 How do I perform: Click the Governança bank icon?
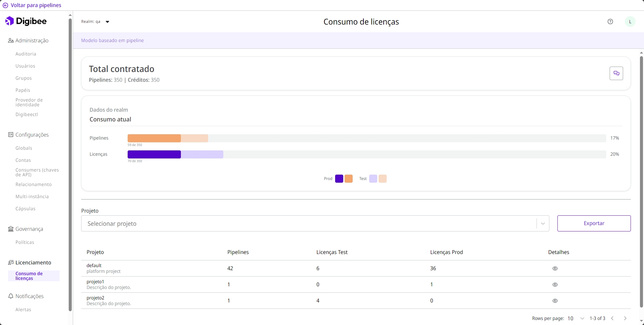point(11,229)
